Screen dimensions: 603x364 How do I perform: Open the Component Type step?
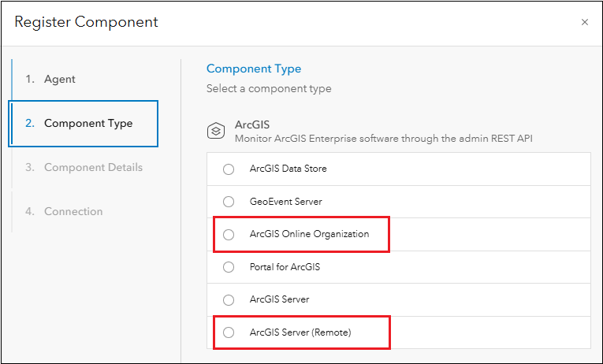click(x=88, y=124)
